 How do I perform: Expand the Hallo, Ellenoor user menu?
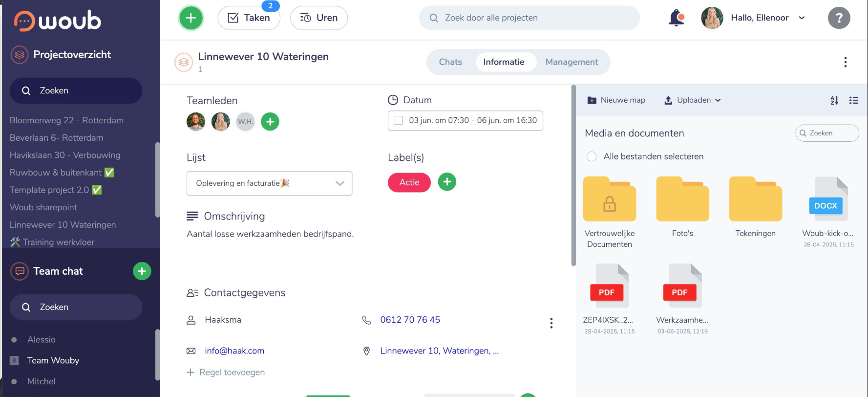point(801,18)
